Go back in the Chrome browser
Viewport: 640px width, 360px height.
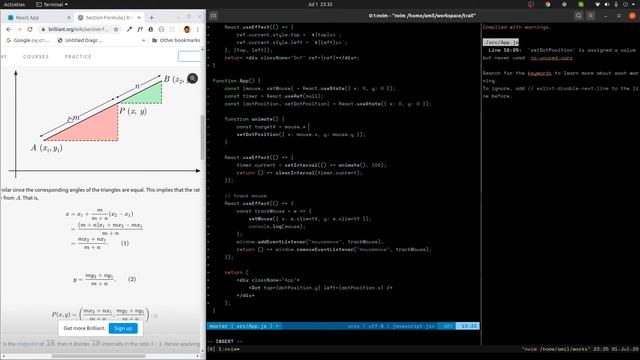coord(9,29)
